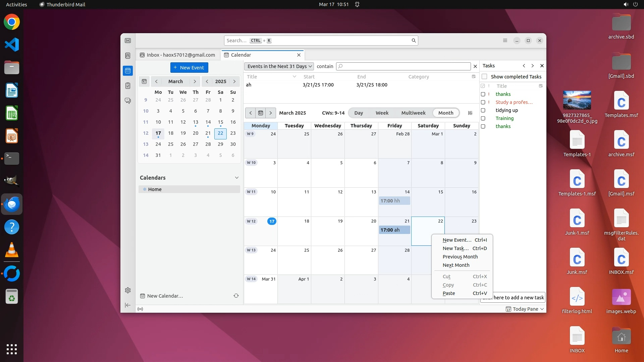Open the Thunderbird hamburger app menu
The width and height of the screenshot is (644, 362).
pos(505,41)
